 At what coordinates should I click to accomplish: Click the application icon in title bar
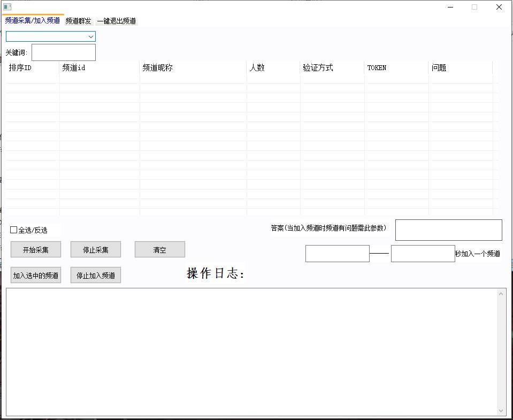pyautogui.click(x=7, y=7)
